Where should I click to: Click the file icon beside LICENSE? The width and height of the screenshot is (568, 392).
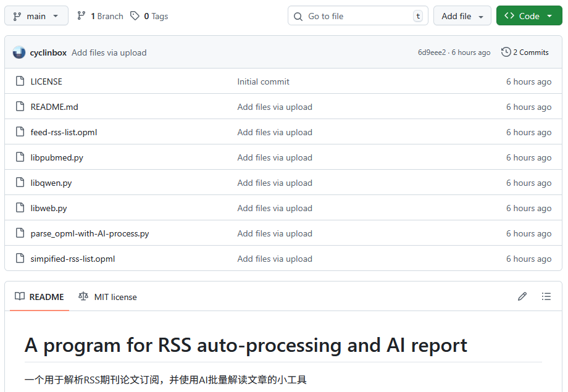click(20, 81)
